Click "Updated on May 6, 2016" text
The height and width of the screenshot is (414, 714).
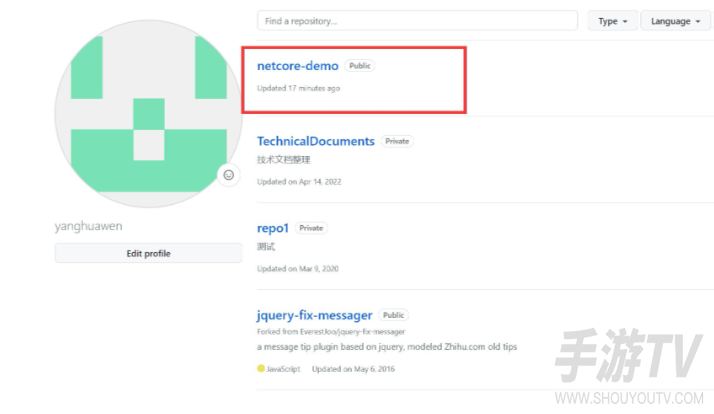coord(353,369)
